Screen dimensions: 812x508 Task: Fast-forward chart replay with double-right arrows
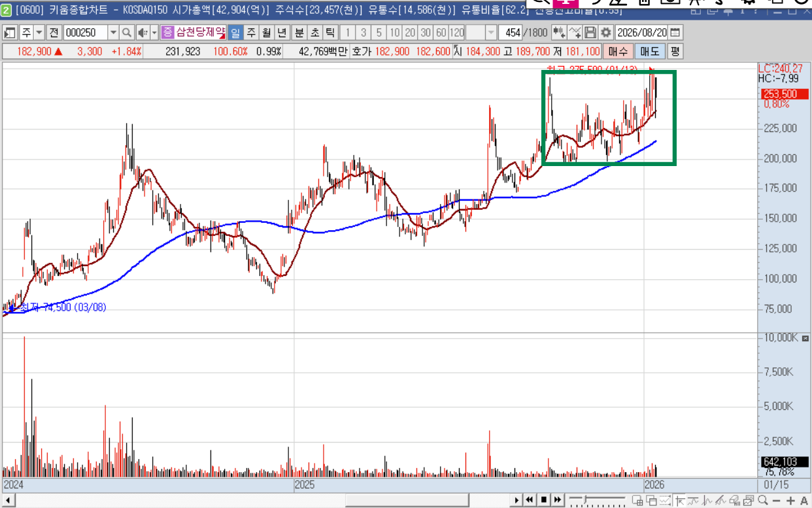[x=557, y=500]
